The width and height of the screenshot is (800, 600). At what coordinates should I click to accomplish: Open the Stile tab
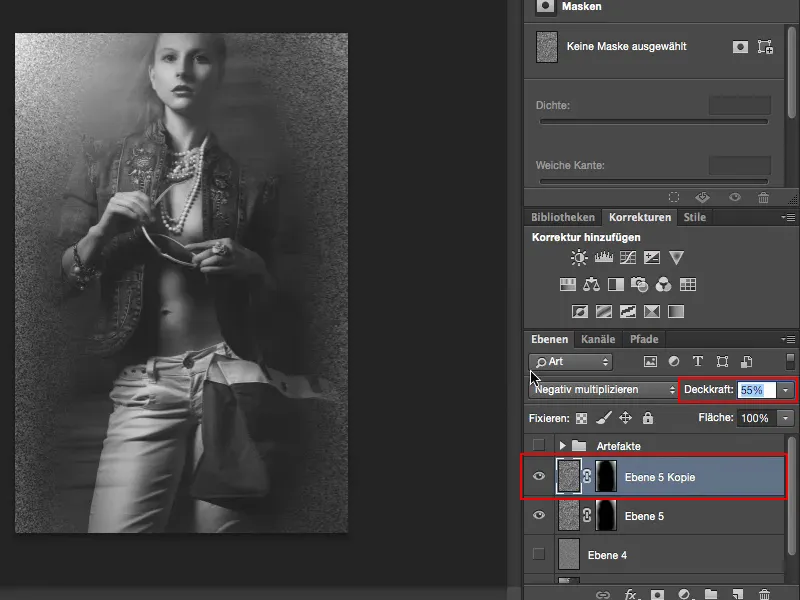tap(695, 216)
